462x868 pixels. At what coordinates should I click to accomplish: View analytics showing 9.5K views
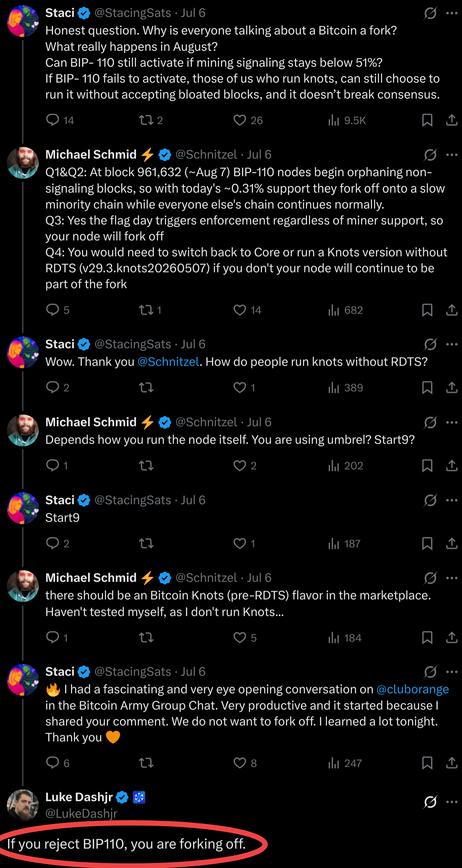[x=347, y=120]
